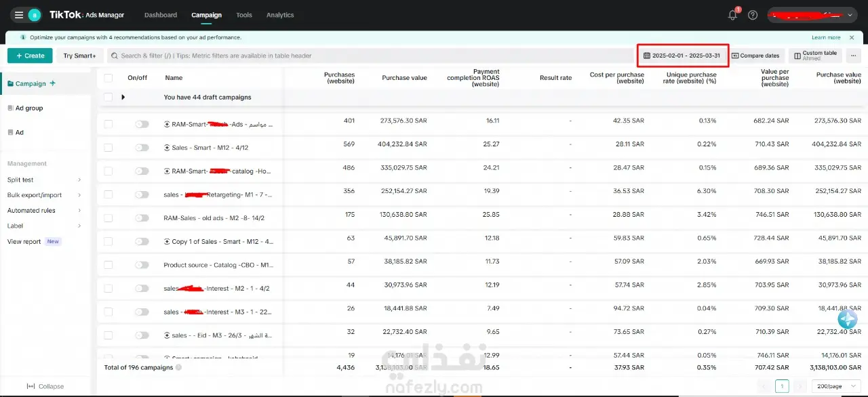Switch to the Analytics tab
Screen dimensions: 868x397
click(280, 15)
